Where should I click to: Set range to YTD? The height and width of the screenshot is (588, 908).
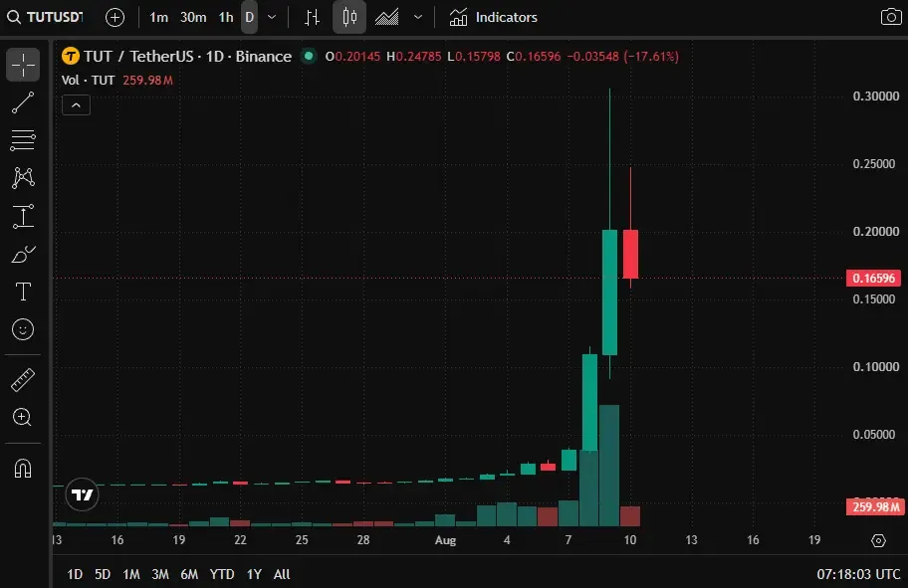click(x=222, y=574)
